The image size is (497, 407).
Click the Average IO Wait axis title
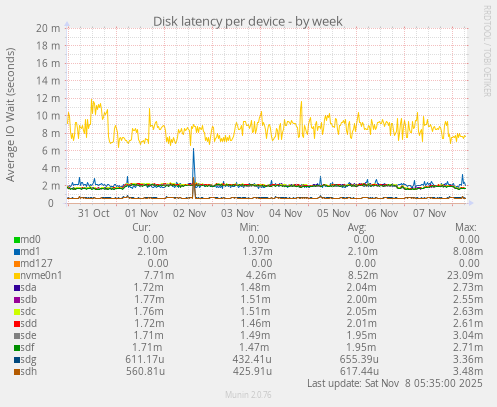[10, 115]
